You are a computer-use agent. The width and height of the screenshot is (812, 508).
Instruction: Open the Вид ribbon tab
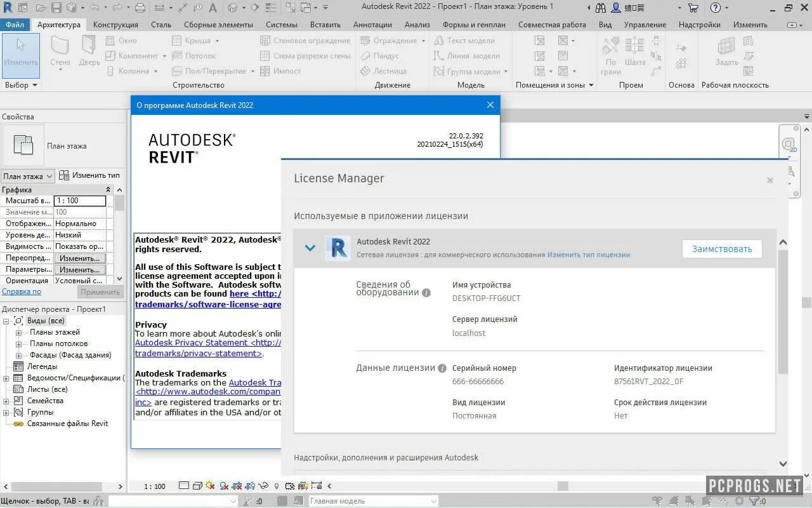point(605,25)
